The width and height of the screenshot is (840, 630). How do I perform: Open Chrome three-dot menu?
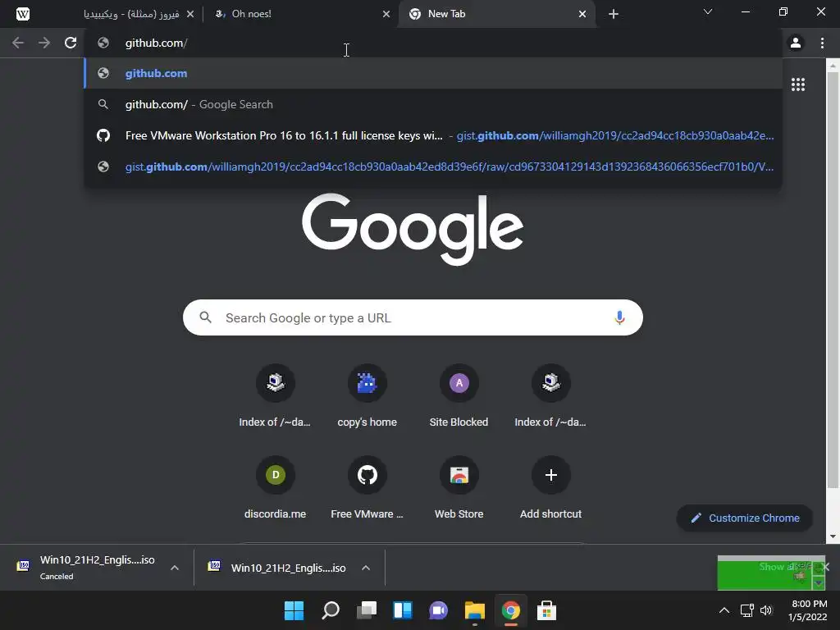point(822,43)
